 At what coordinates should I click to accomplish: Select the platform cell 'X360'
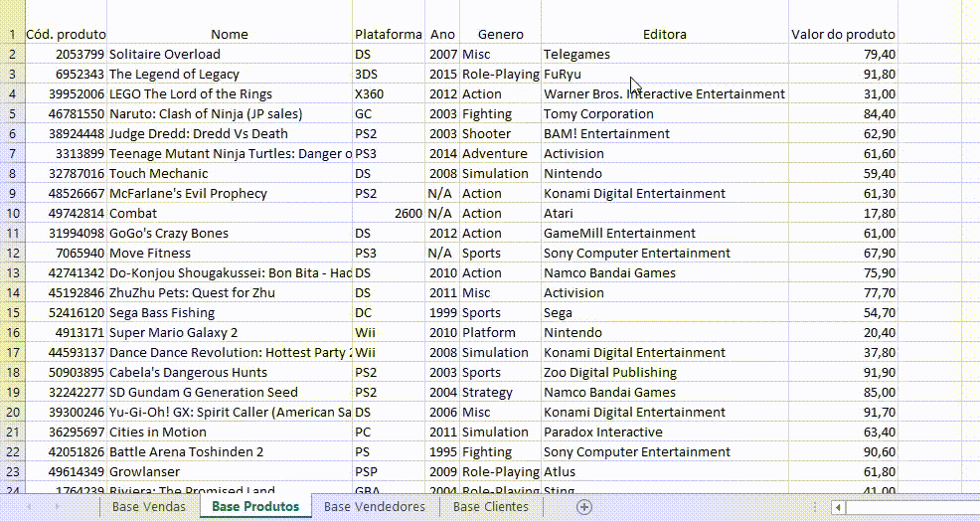(x=389, y=94)
